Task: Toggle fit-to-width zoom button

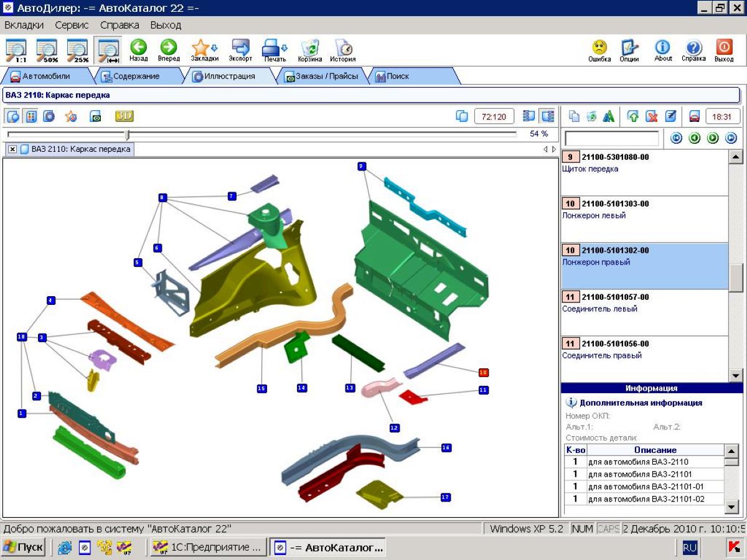Action: coord(108,50)
